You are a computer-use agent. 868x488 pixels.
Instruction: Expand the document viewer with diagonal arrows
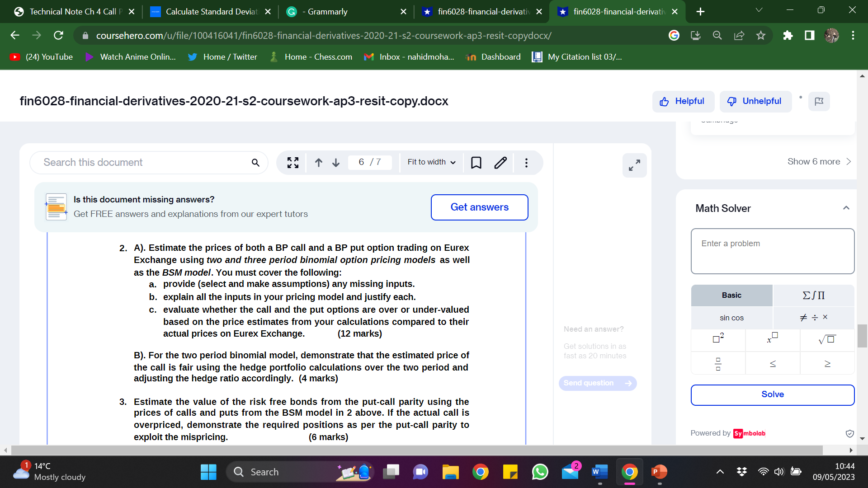(634, 165)
